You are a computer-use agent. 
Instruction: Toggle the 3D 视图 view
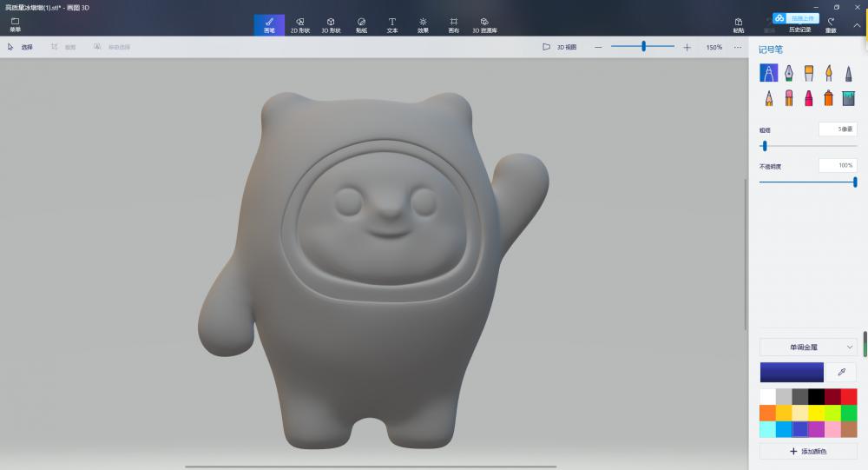tap(560, 47)
